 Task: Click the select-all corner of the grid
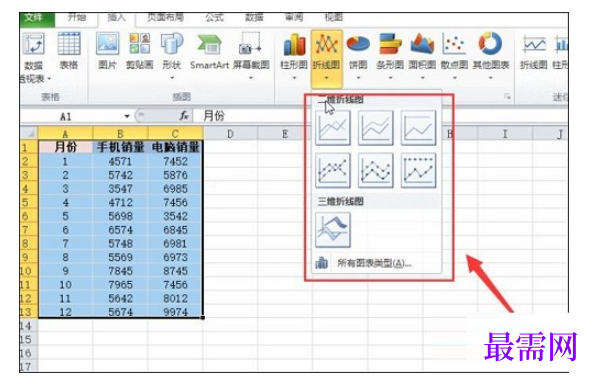(x=29, y=133)
